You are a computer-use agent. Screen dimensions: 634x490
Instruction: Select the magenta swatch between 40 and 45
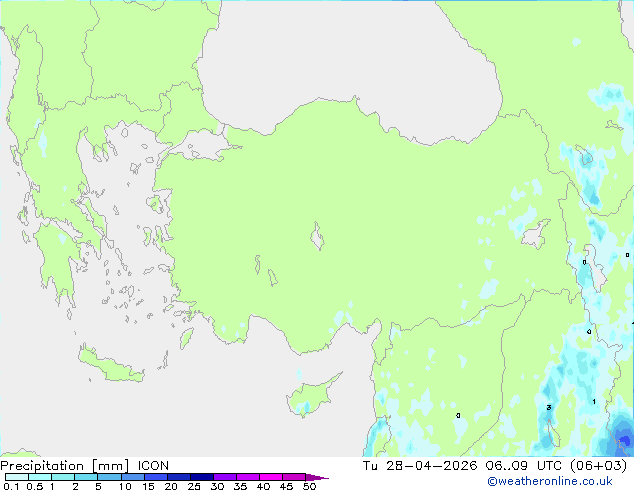click(271, 477)
